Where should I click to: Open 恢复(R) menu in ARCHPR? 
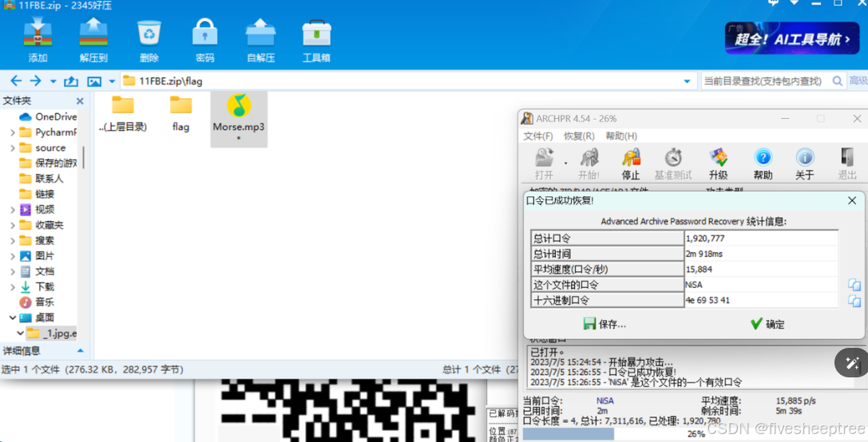click(x=579, y=136)
